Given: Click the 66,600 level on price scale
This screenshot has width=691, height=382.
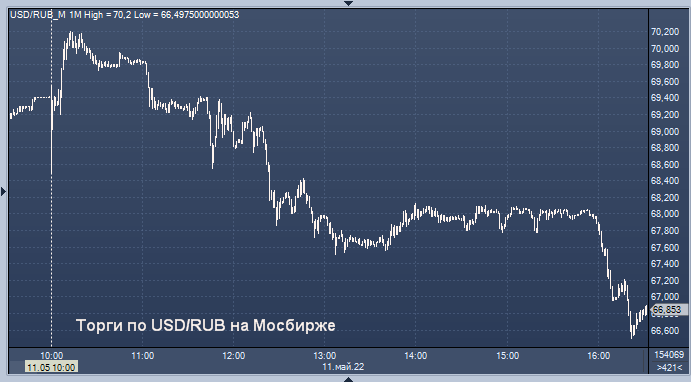Looking at the screenshot, I should [665, 330].
